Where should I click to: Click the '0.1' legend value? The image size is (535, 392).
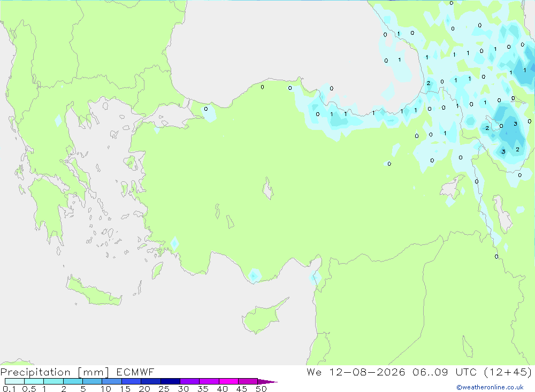[9, 389]
